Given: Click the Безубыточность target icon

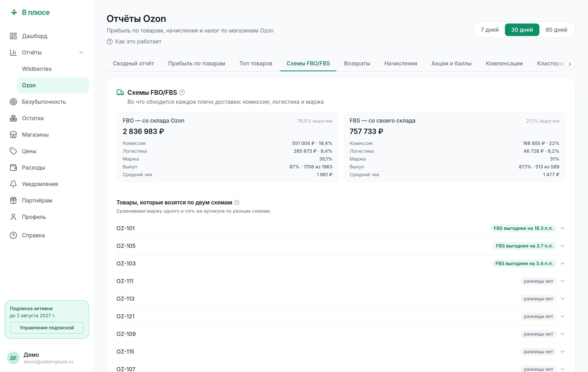Looking at the screenshot, I should click(x=13, y=102).
